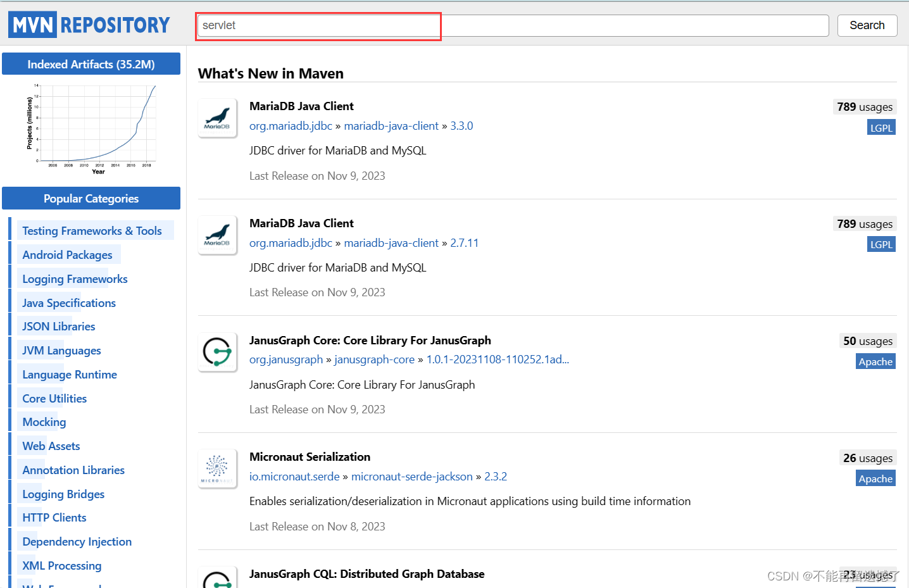Viewport: 909px width, 588px height.
Task: Click the servlet search input field
Action: click(x=513, y=25)
